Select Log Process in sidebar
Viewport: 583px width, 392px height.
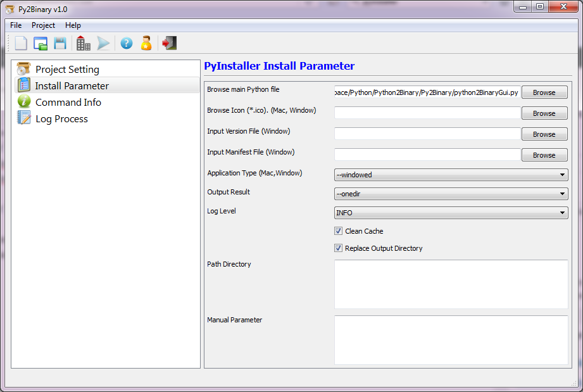(107, 118)
